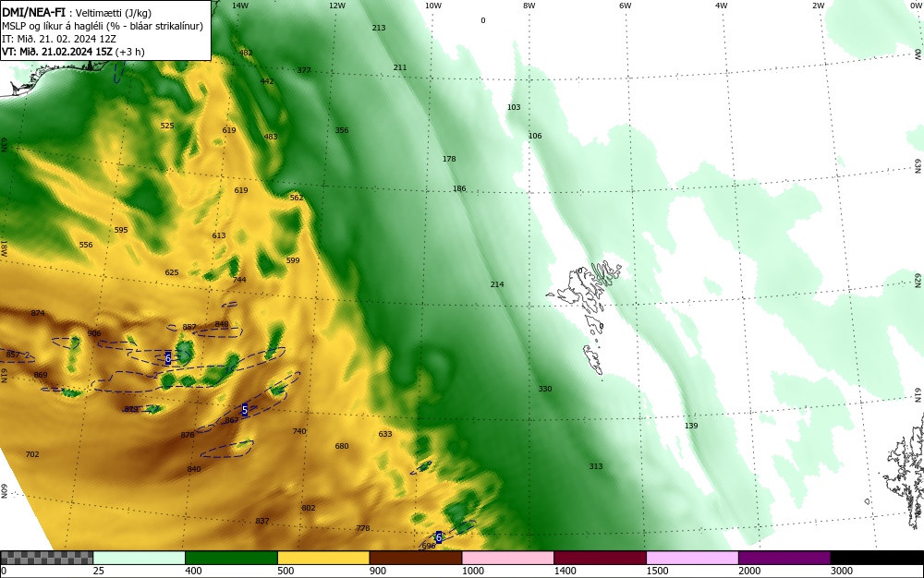Click the CAPE value 139
The height and width of the screenshot is (578, 924).
(x=691, y=426)
